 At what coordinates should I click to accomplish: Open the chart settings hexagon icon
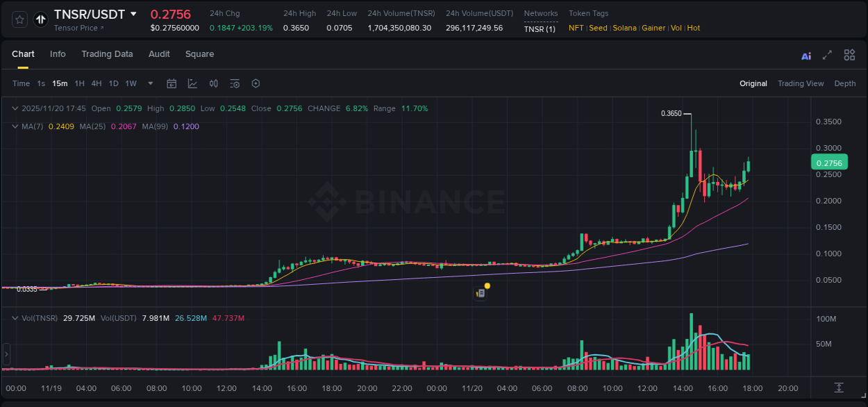tap(256, 83)
